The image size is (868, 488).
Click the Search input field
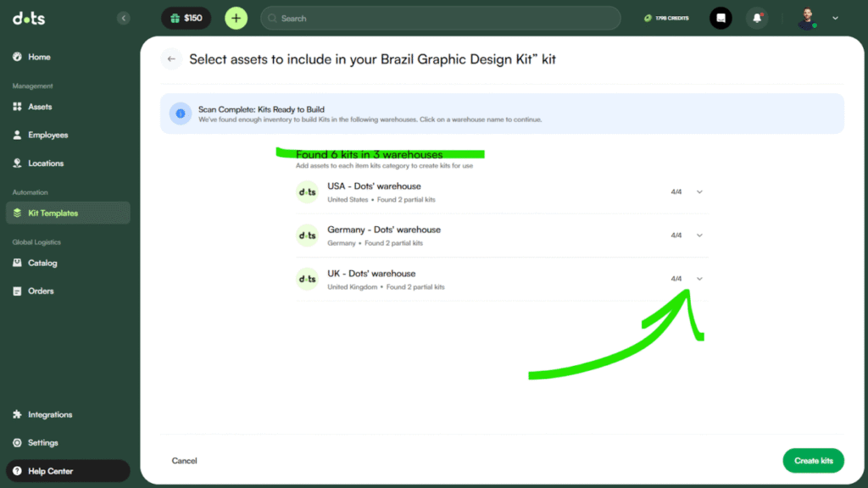(x=441, y=18)
